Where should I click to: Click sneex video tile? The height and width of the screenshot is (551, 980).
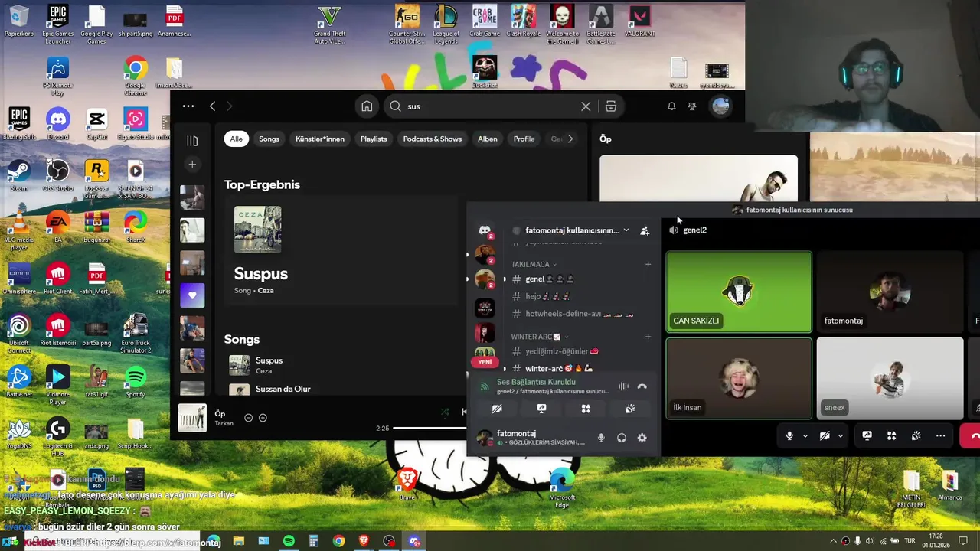click(x=890, y=378)
